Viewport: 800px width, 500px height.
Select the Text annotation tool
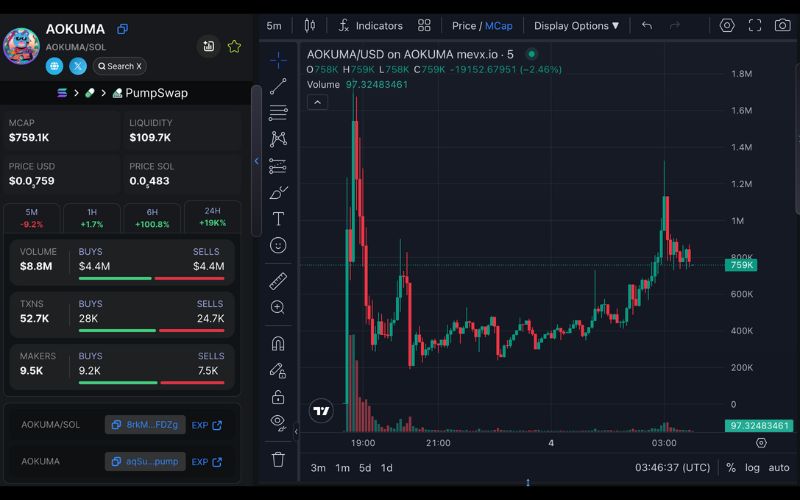[x=278, y=219]
